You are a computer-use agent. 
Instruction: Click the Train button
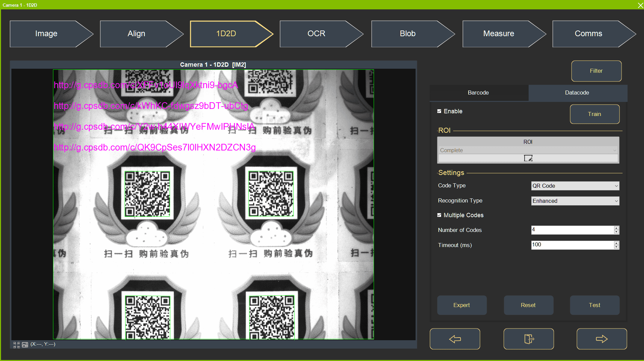click(x=595, y=114)
